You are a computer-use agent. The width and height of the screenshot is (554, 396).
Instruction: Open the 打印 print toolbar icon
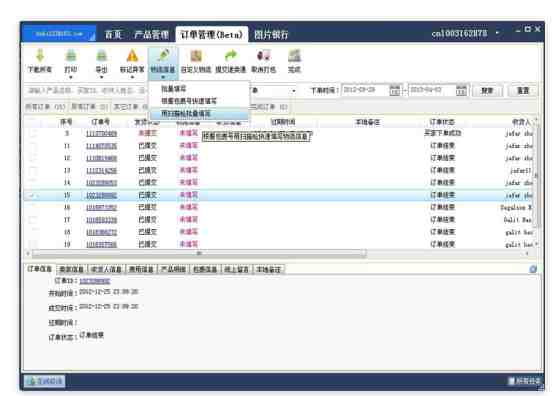pyautogui.click(x=71, y=56)
